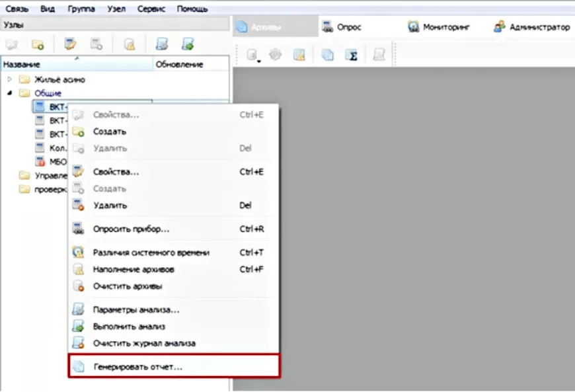Viewport: 575px width, 392px height.
Task: Click the warning triangle icon in Узлы toolbar
Action: (x=130, y=44)
